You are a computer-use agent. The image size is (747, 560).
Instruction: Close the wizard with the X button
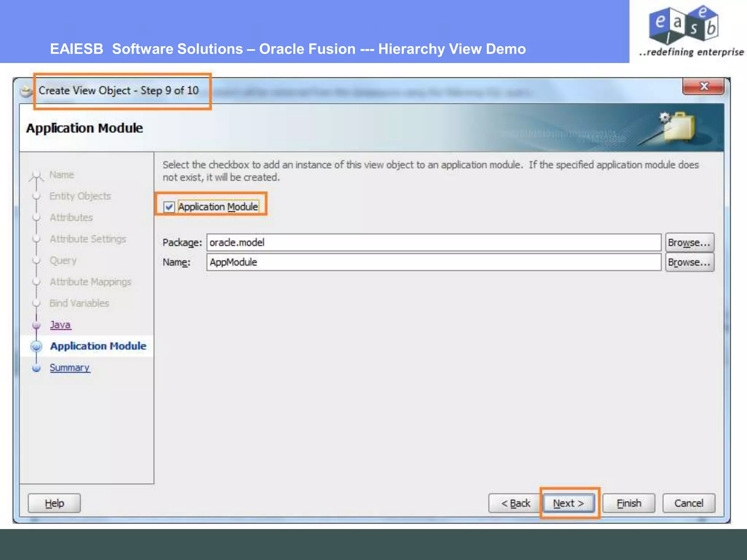coord(704,86)
